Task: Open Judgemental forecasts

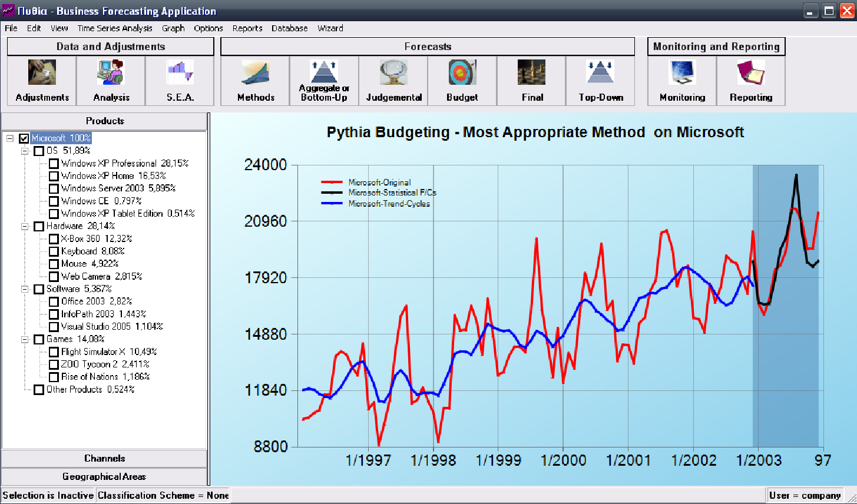Action: coord(393,81)
